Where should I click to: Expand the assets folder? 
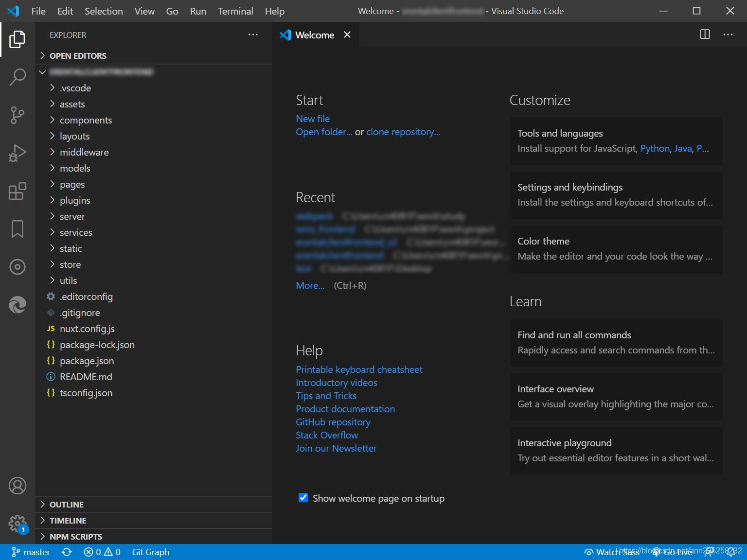coord(154,104)
